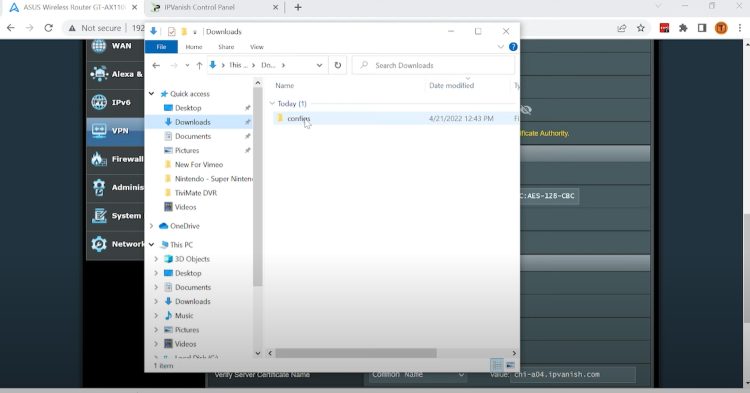Screen dimensions: 750x393
Task: Bookmark this page with star icon
Action: pos(641,28)
